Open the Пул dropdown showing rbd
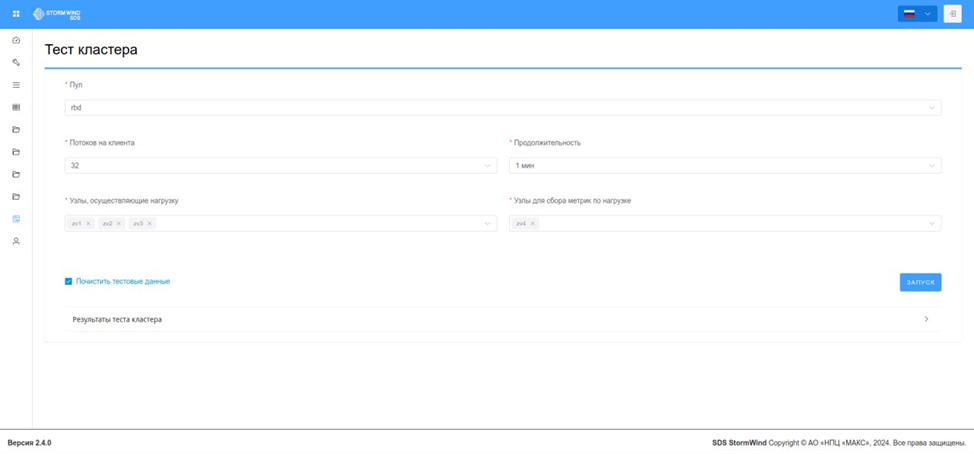The image size is (974, 454). coord(503,107)
